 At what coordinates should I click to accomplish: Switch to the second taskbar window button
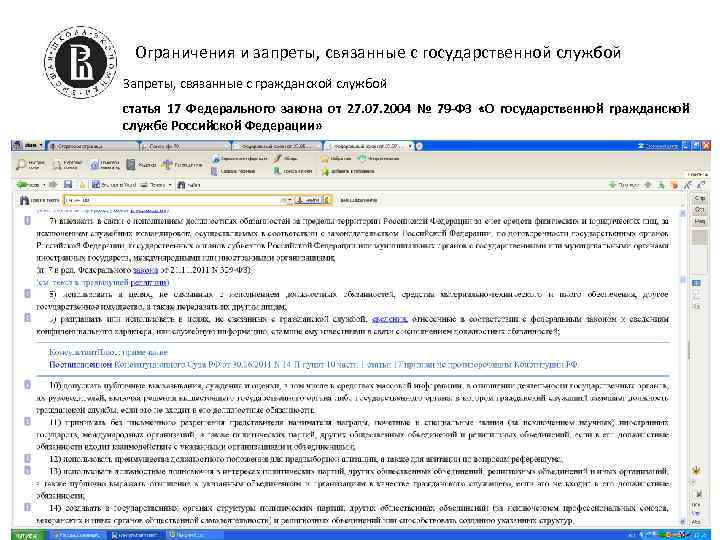pos(136,535)
